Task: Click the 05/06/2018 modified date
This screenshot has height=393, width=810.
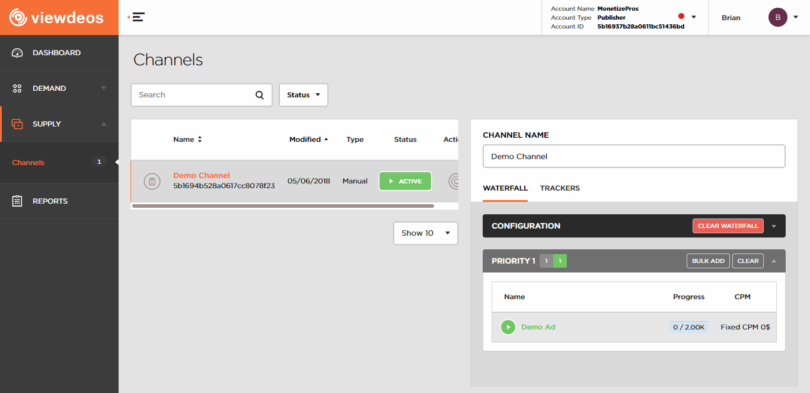Action: click(309, 181)
